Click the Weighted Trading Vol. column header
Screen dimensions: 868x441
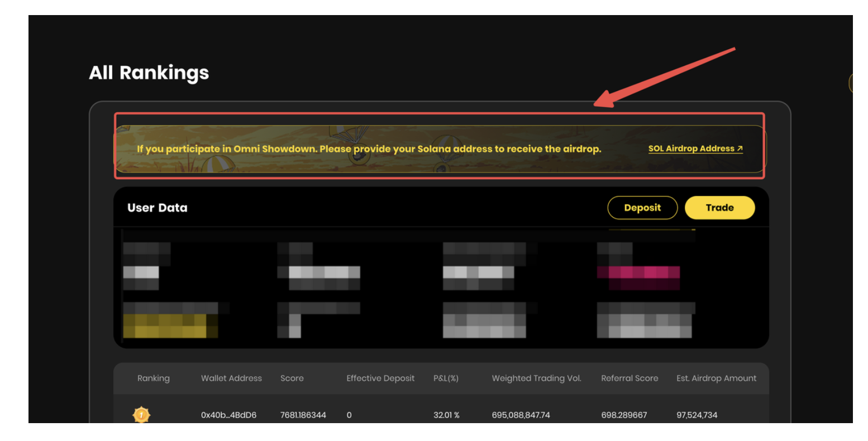(536, 378)
